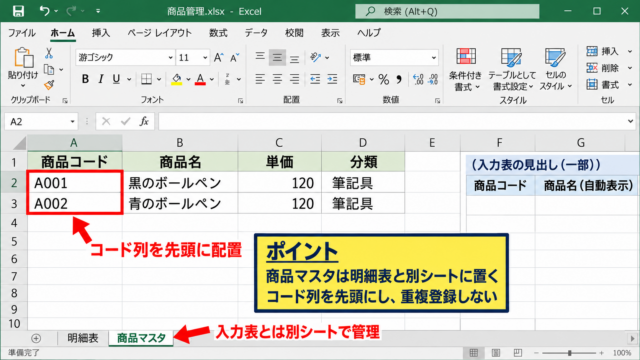640x360 pixels.
Task: Click the Borders icon
Action: [146, 79]
